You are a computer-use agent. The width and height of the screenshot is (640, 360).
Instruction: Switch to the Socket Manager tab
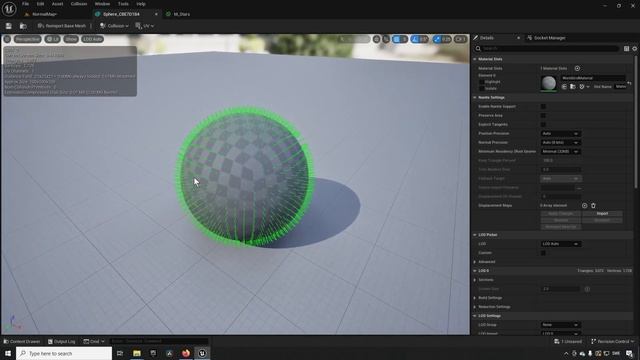click(x=546, y=38)
